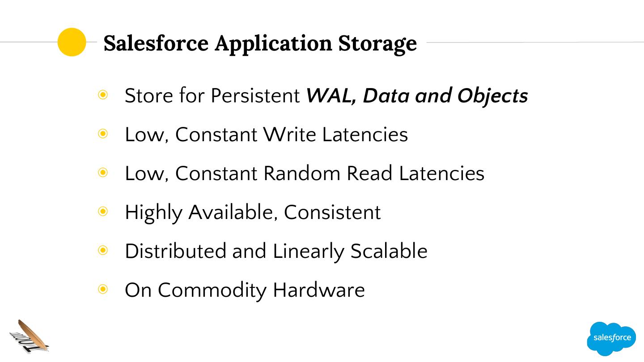Click the word 'Consistent' in the fourth bullet
Image resolution: width=644 pixels, height=362 pixels.
tap(332, 212)
